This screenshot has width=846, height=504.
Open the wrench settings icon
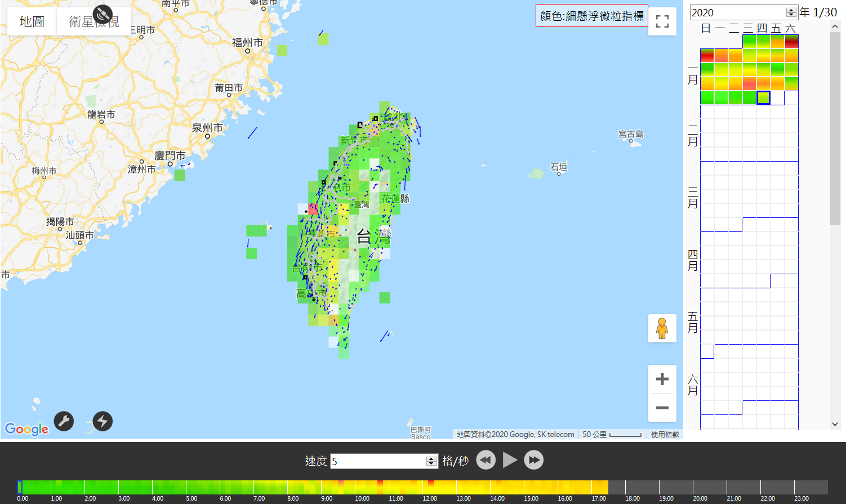pos(64,421)
